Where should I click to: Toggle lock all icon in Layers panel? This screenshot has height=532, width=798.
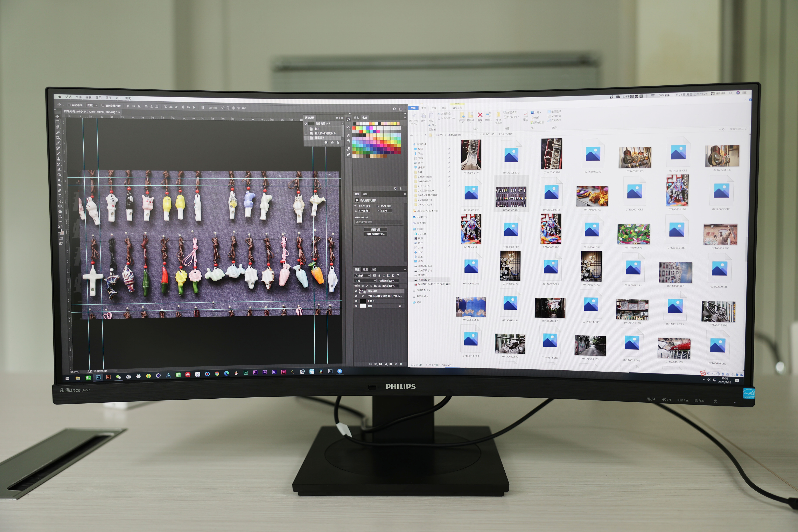(379, 286)
